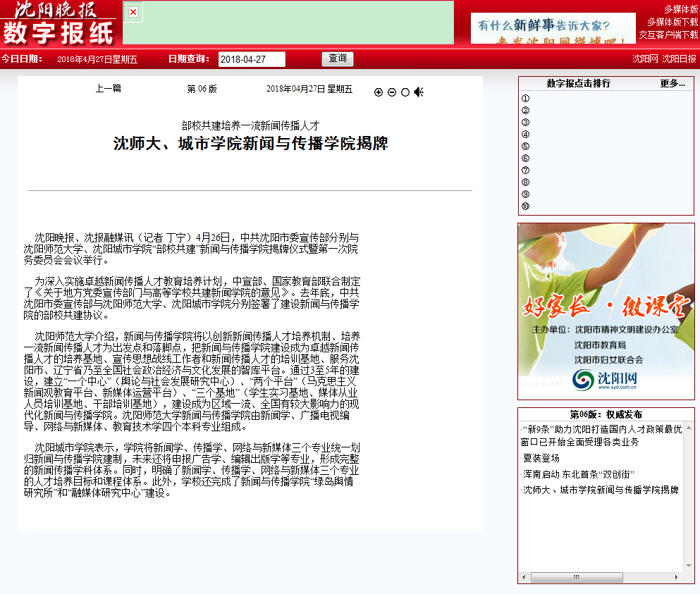700x594 pixels.
Task: Open the 上一篇 previous article link
Action: [108, 89]
